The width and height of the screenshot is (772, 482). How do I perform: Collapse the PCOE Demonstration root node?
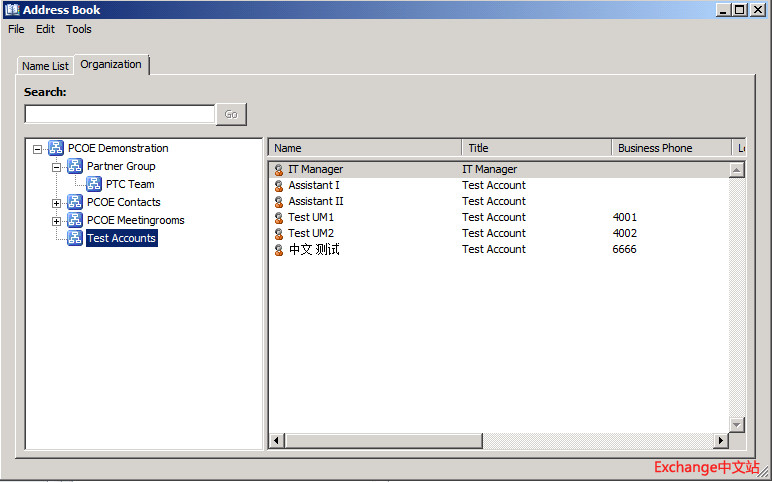point(38,149)
